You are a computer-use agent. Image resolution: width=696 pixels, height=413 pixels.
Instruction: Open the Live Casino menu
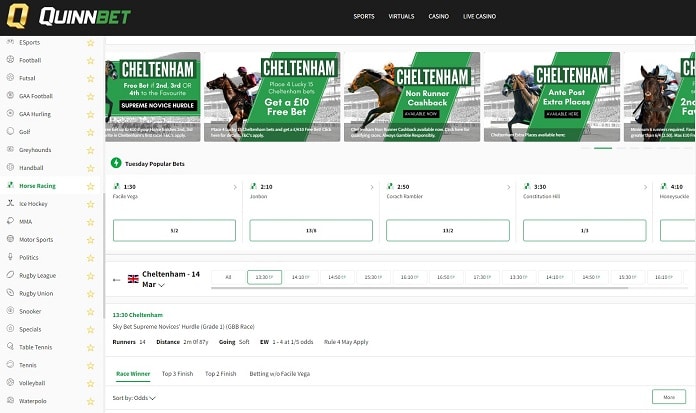[479, 16]
